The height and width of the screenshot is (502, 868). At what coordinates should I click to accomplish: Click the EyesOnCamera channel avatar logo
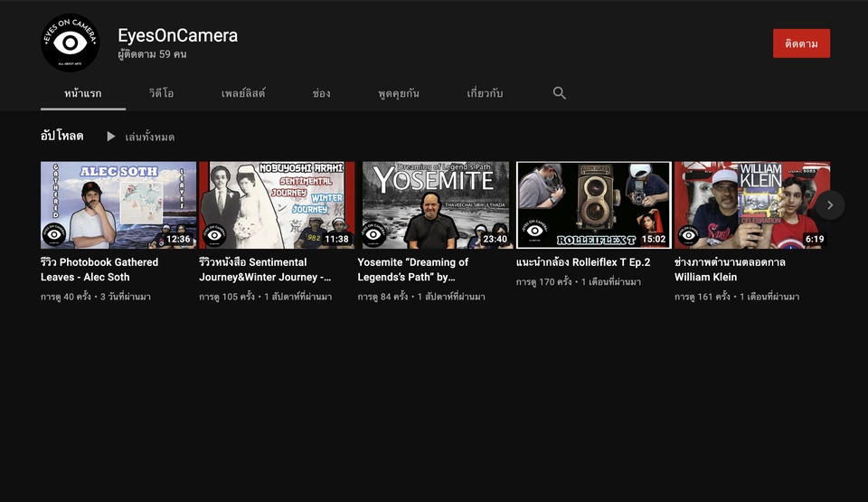tap(71, 43)
